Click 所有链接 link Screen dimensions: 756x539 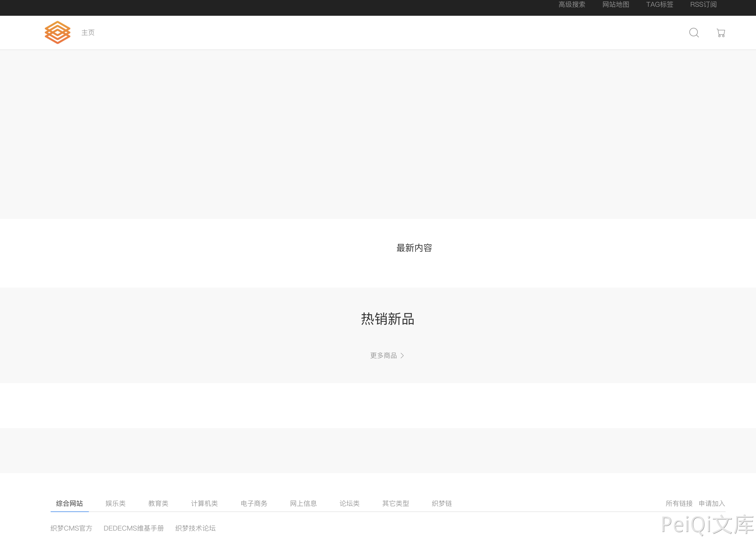pos(679,503)
